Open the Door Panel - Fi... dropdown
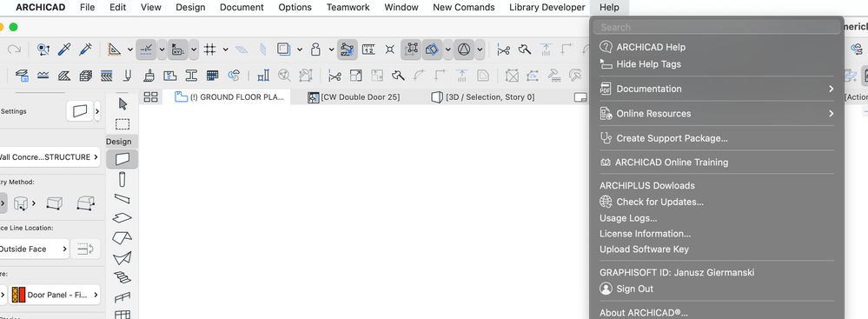Image resolution: width=868 pixels, height=319 pixels. (55, 296)
